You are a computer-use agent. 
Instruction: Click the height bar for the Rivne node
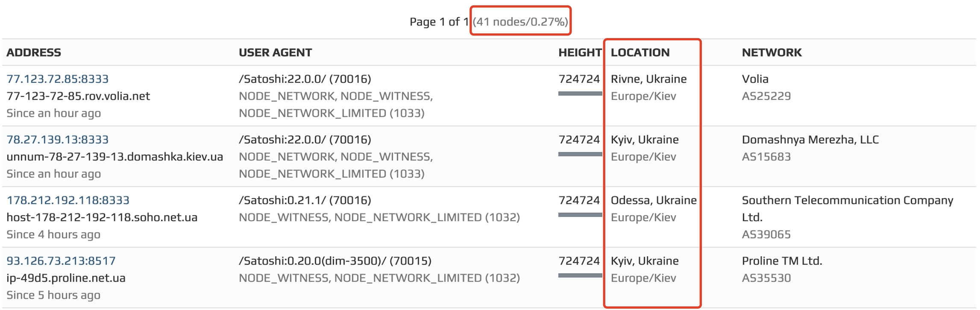pos(579,94)
